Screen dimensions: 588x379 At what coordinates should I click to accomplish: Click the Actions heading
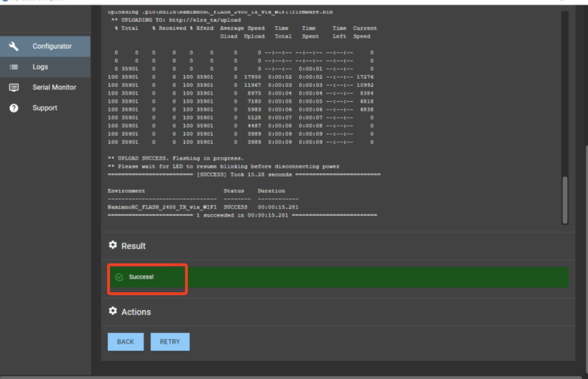(136, 312)
